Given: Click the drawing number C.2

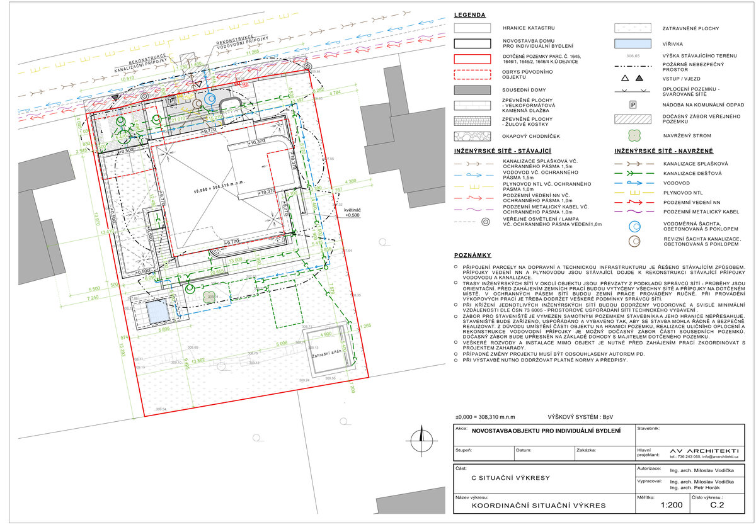Looking at the screenshot, I should 717,504.
